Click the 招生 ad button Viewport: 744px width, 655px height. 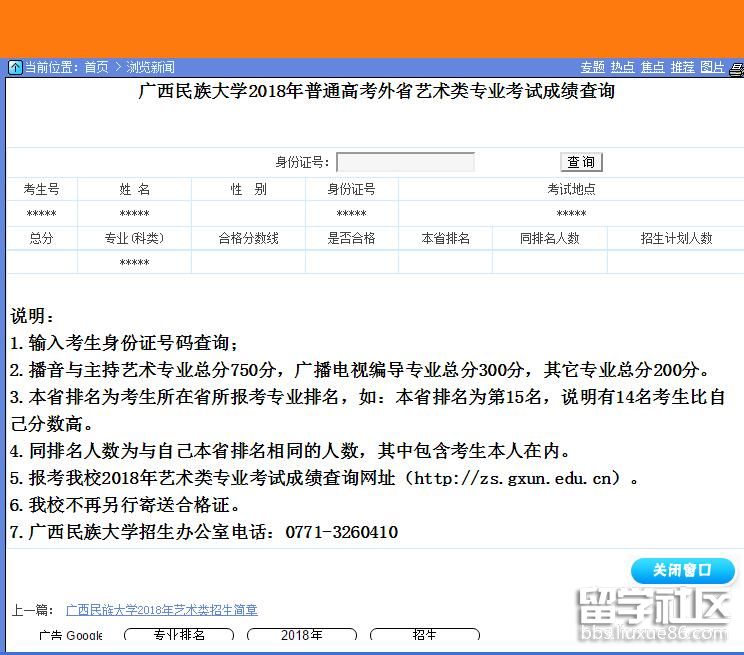point(424,635)
